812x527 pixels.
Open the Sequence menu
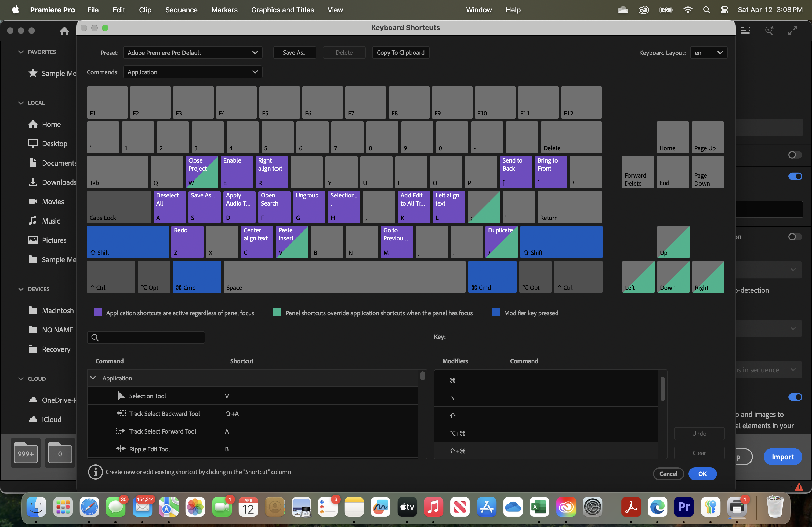pos(181,10)
